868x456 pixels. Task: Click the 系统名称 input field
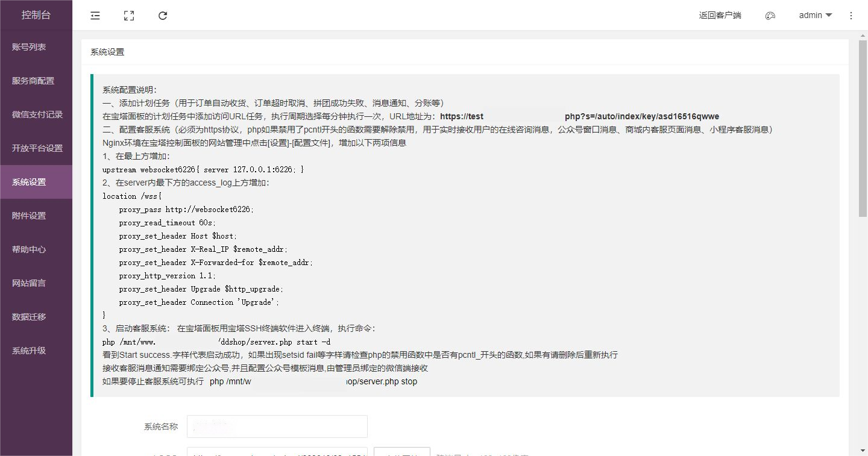pyautogui.click(x=277, y=426)
